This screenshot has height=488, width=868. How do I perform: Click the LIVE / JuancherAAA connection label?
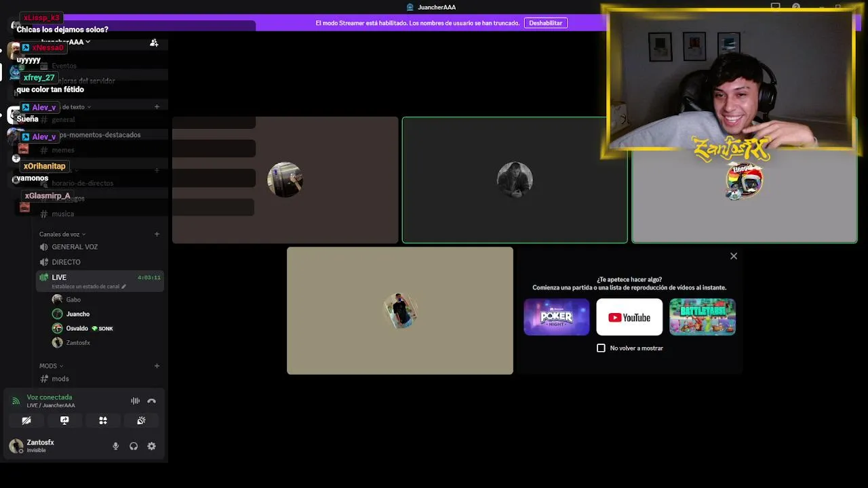pyautogui.click(x=51, y=405)
